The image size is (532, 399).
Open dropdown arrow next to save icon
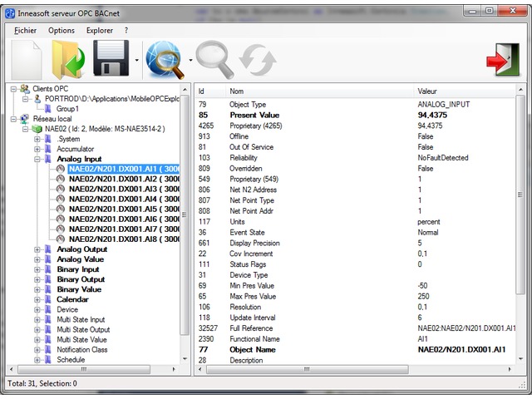[135, 60]
